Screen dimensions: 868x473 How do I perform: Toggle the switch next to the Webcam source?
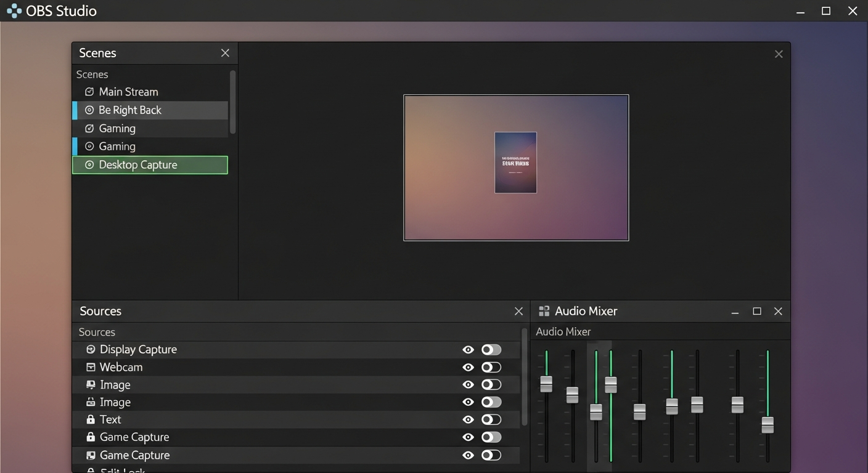[x=491, y=366]
